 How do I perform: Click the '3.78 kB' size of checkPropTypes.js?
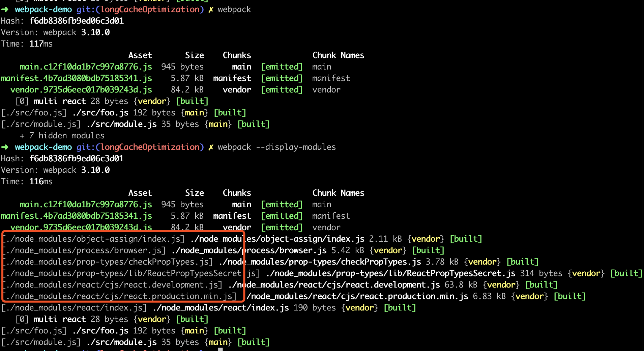click(442, 262)
